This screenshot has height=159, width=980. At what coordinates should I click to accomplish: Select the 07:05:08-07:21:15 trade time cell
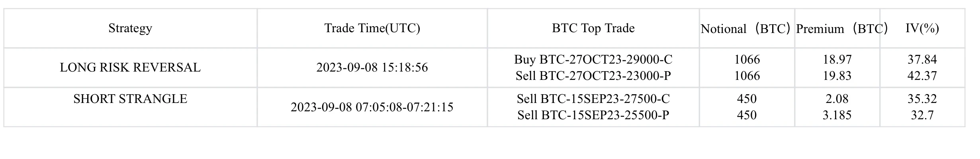(x=372, y=107)
